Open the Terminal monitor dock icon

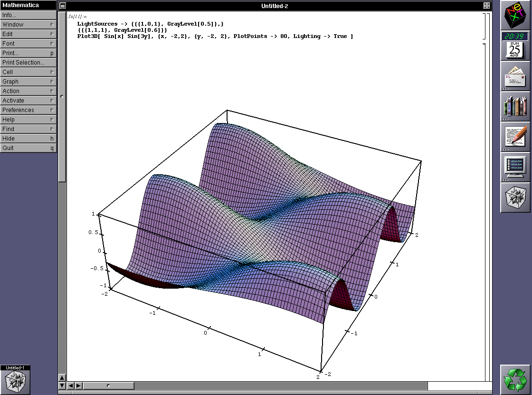coord(515,167)
